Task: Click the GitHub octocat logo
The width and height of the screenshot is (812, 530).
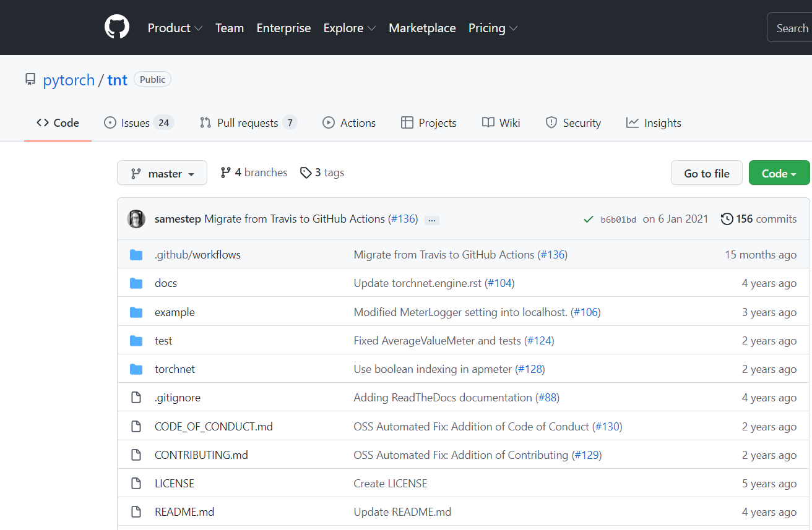Action: coord(117,28)
